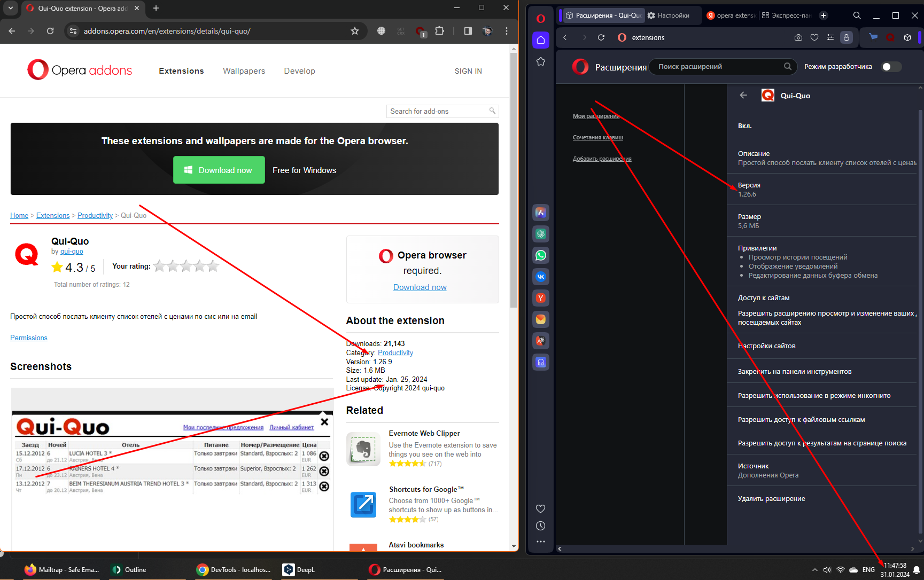Open Easy Setup sliders icon in Opera toolbar
This screenshot has width=924, height=580.
[x=830, y=37]
